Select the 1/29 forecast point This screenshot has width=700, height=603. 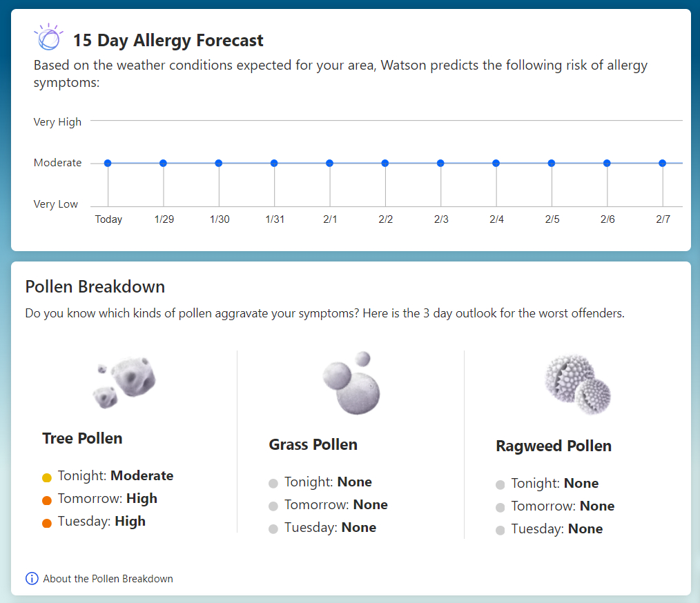point(164,164)
